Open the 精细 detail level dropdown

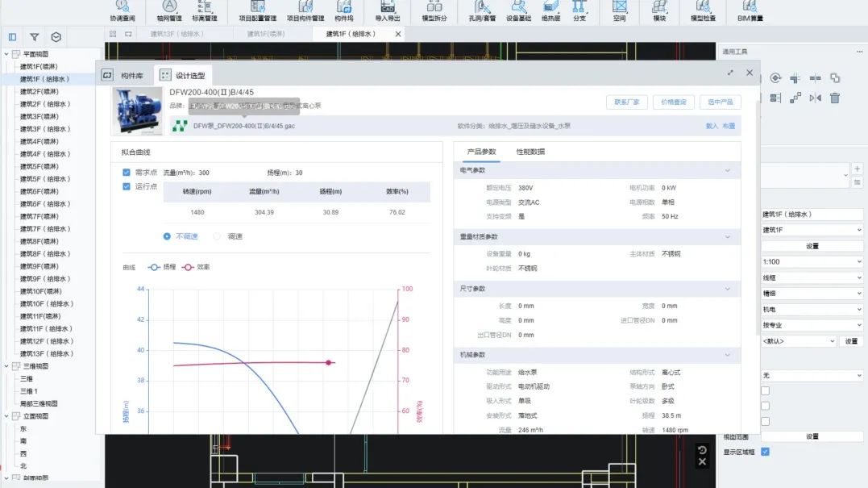(x=812, y=294)
